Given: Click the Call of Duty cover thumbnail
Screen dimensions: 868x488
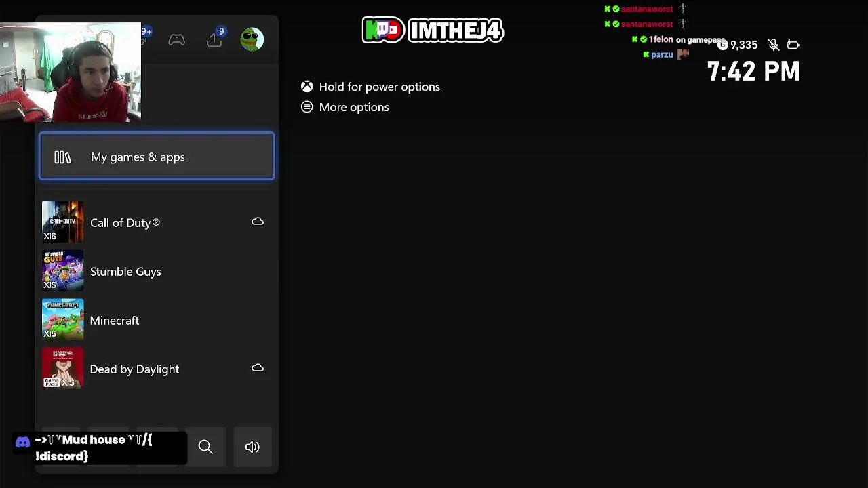Looking at the screenshot, I should (x=63, y=222).
